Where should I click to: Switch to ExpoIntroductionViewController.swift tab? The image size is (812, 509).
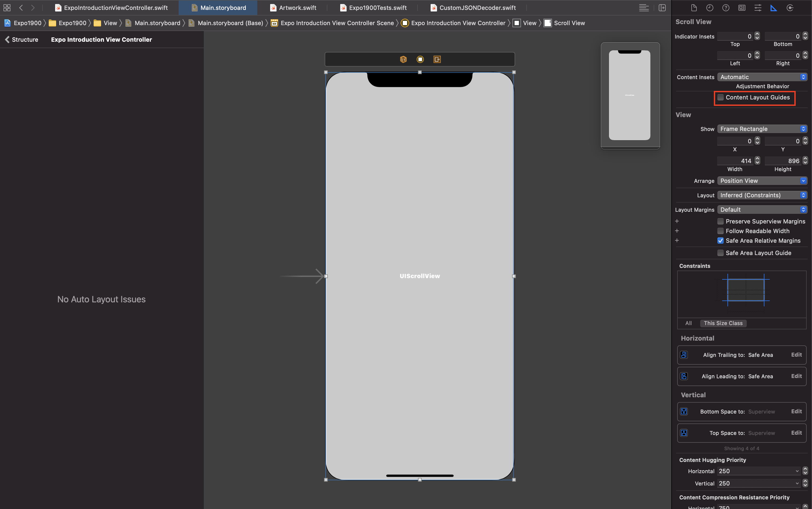pyautogui.click(x=111, y=7)
